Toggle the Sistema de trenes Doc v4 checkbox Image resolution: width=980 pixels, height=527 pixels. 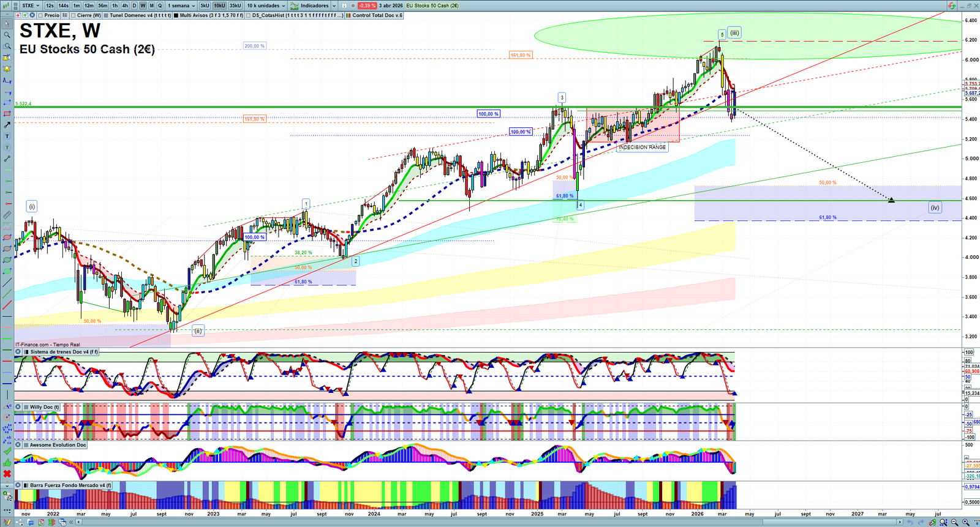pos(26,352)
